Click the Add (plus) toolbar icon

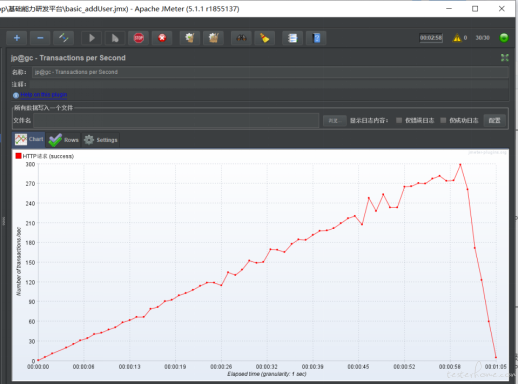(17, 38)
